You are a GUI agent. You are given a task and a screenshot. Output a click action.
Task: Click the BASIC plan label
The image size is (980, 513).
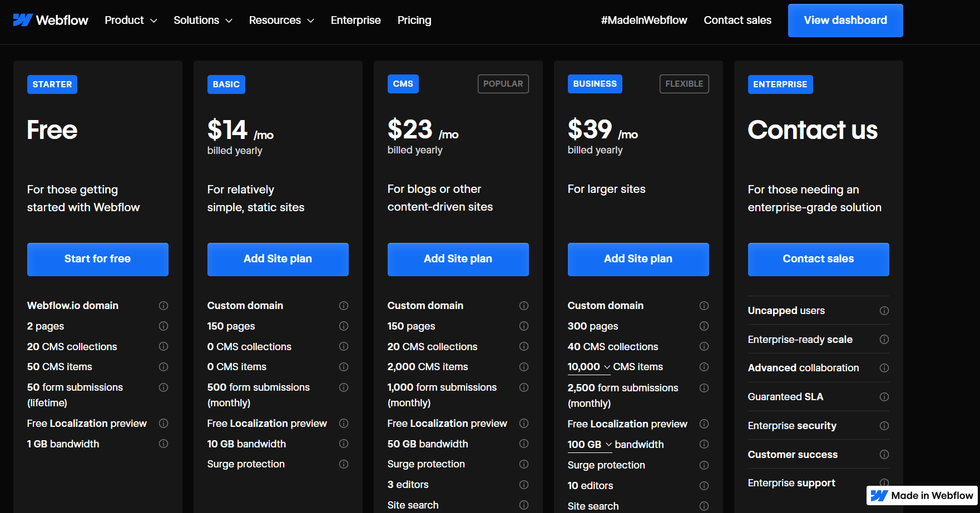click(226, 84)
